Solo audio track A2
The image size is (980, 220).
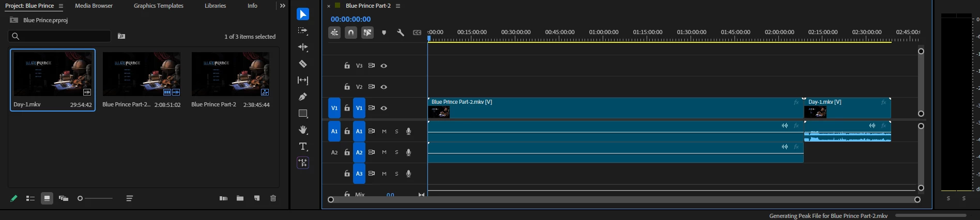(396, 152)
